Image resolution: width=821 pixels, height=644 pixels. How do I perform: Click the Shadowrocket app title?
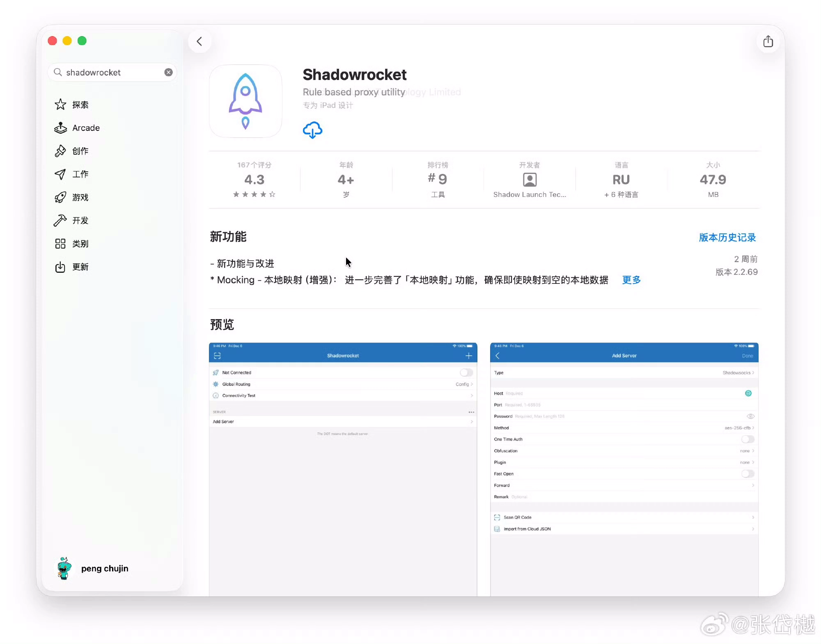[x=355, y=75]
